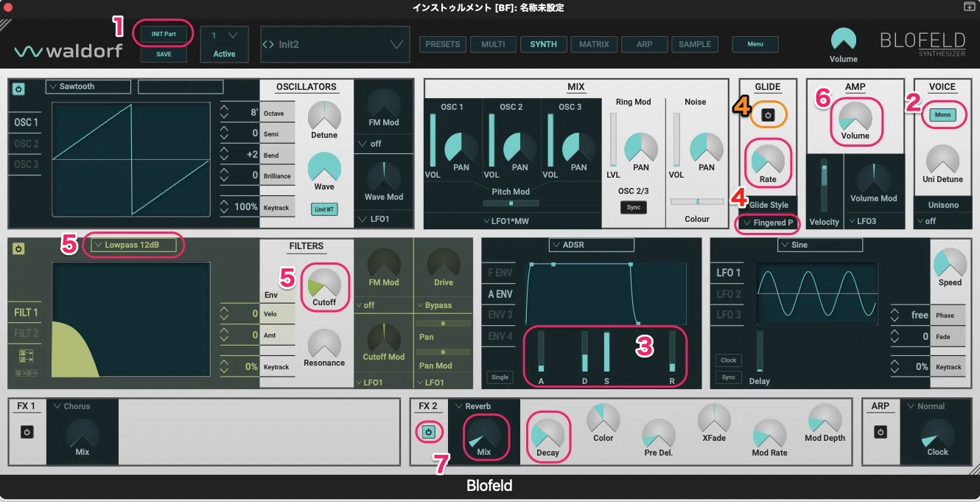Click LFO Fade stepper arrows
Viewport: 980px width, 502px height.
click(895, 336)
